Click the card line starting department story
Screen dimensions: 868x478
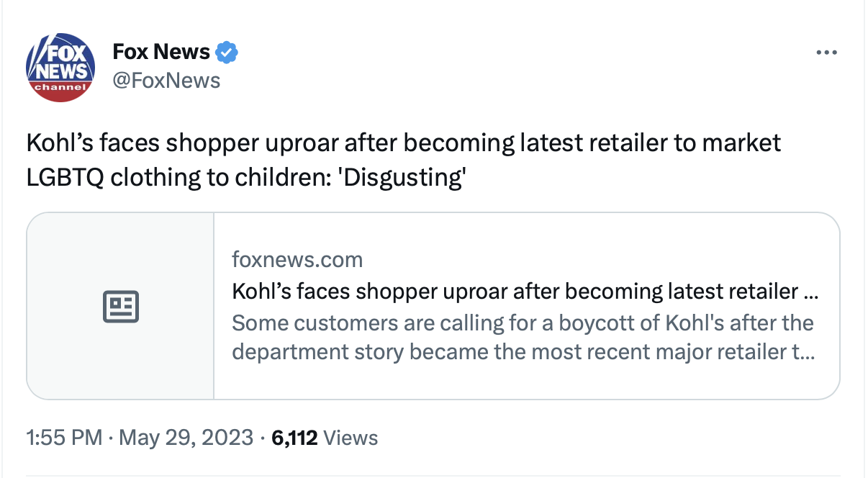[x=524, y=353]
